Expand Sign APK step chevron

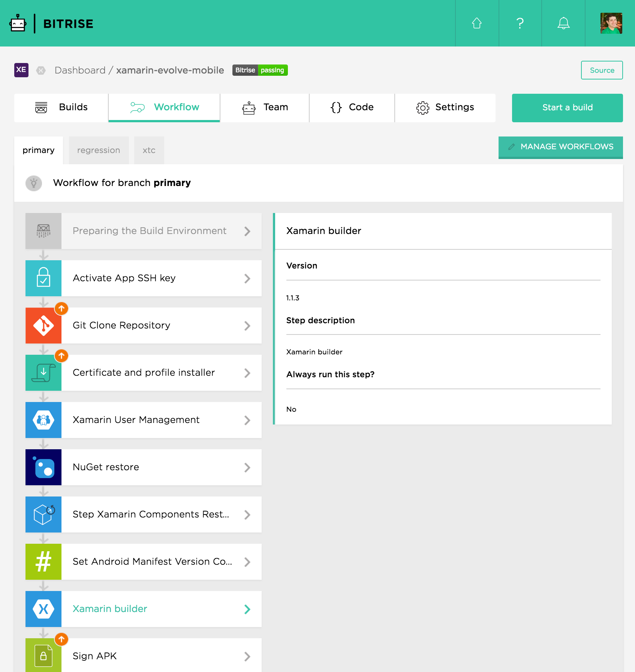tap(247, 656)
